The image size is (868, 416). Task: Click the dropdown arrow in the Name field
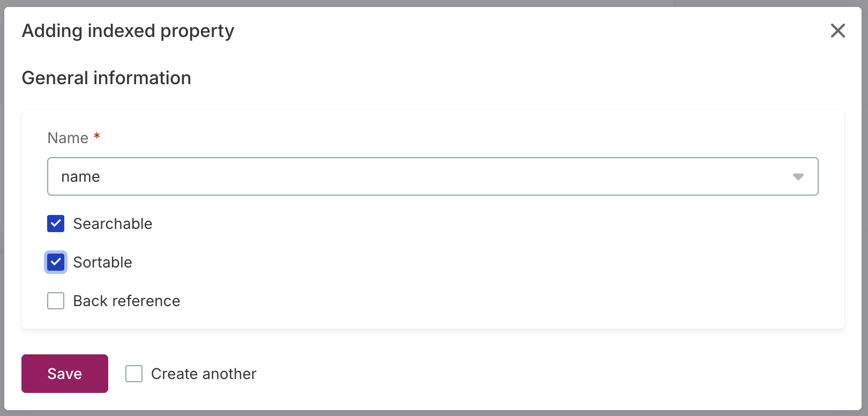click(x=798, y=176)
